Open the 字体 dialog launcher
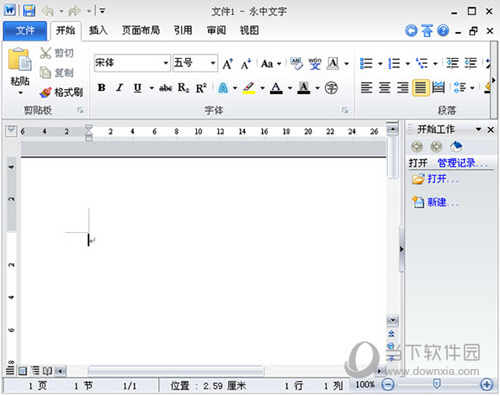This screenshot has width=500, height=396. click(345, 110)
